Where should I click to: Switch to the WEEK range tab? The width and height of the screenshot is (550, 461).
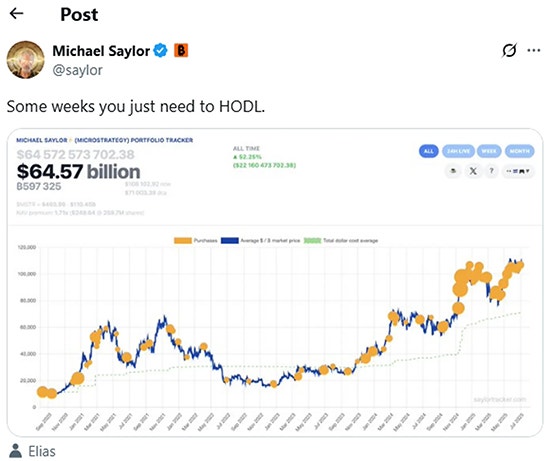point(489,151)
